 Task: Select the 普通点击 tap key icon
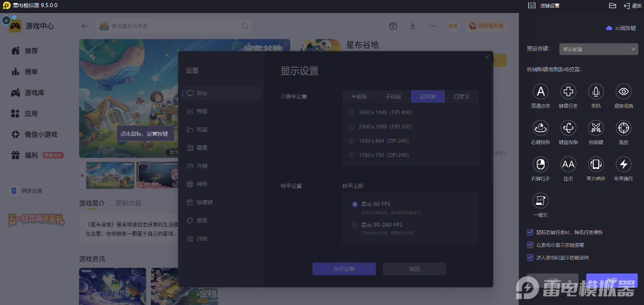540,91
